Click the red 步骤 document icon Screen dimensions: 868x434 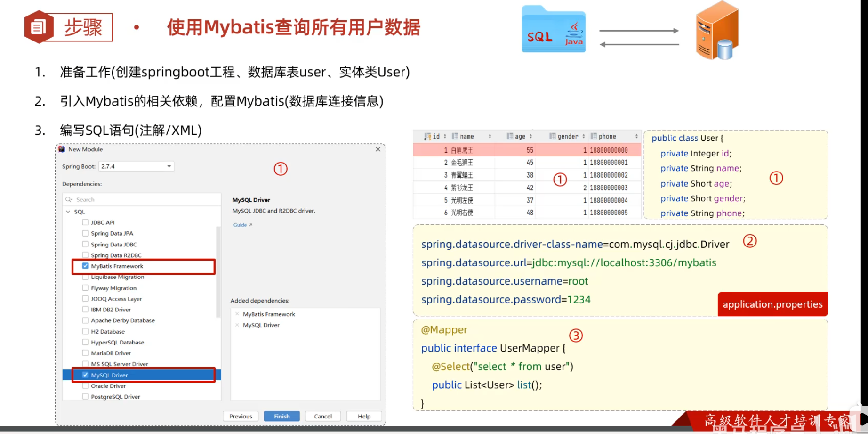click(39, 27)
